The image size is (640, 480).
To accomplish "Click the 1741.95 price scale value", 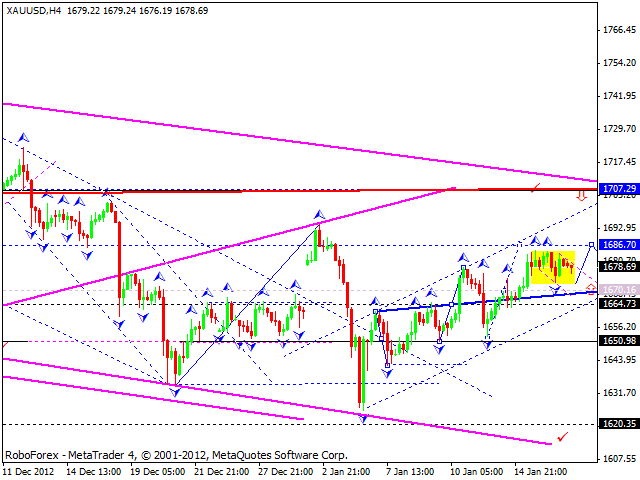I will [619, 96].
